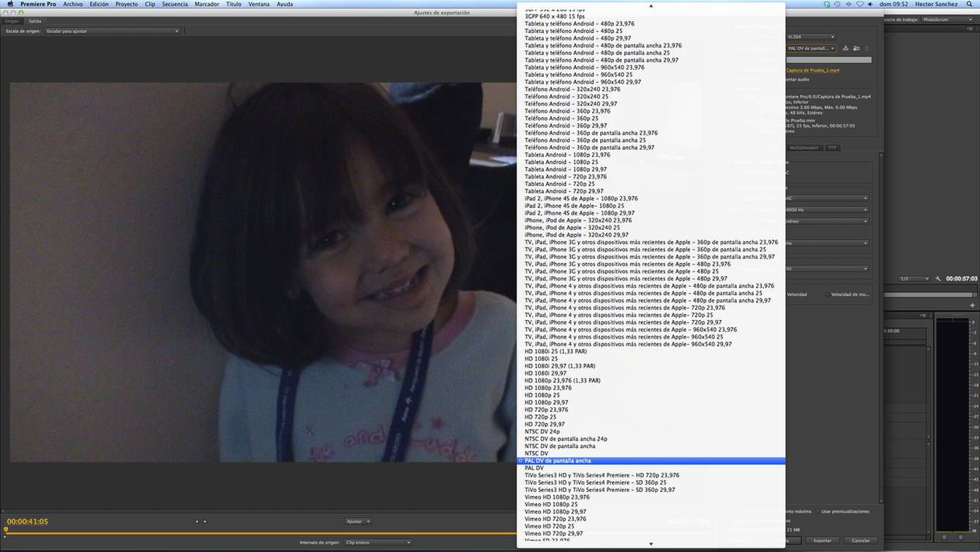Open the Apple menu
This screenshot has width=980, height=552.
point(10,4)
